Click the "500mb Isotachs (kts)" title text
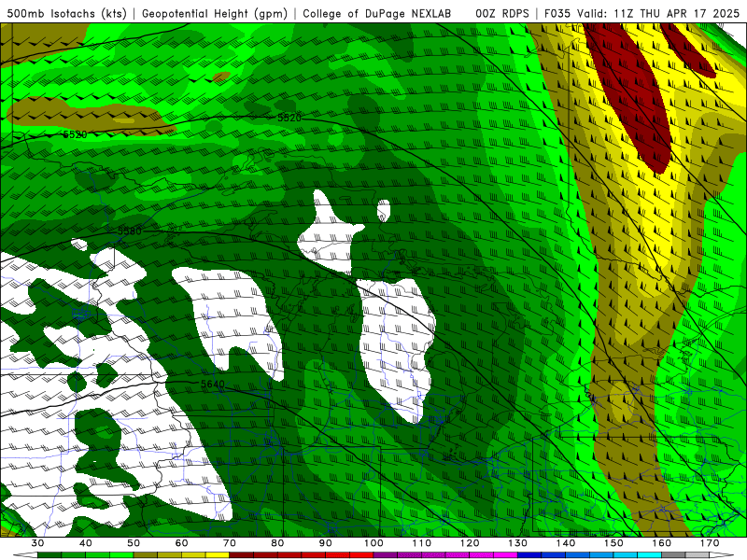Viewport: 747px width, 560px height. 66,13
